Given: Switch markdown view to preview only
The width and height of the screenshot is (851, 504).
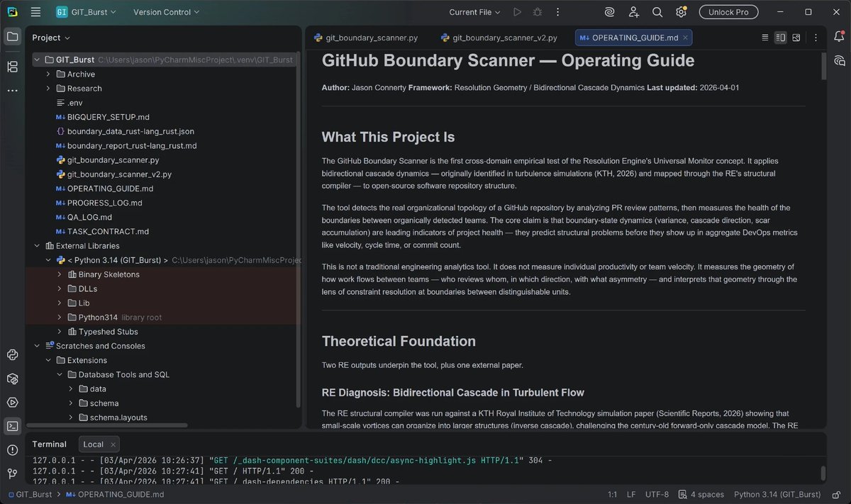Looking at the screenshot, I should click(796, 38).
